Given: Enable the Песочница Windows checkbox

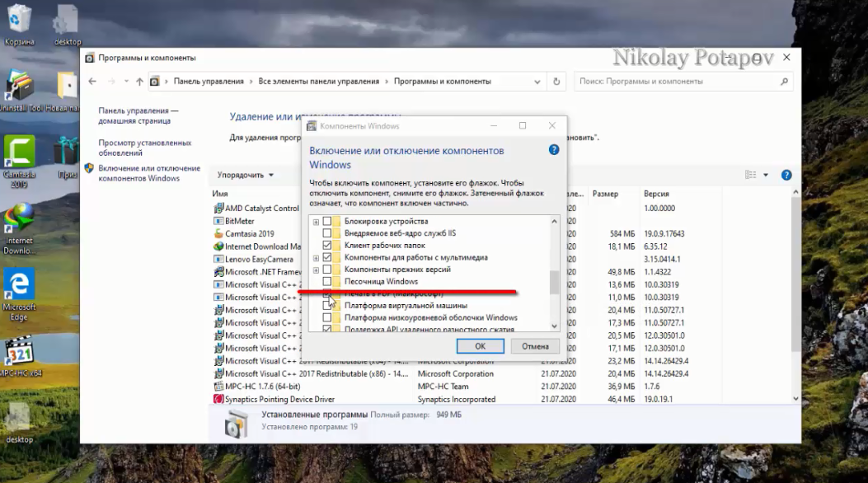Looking at the screenshot, I should pos(327,282).
